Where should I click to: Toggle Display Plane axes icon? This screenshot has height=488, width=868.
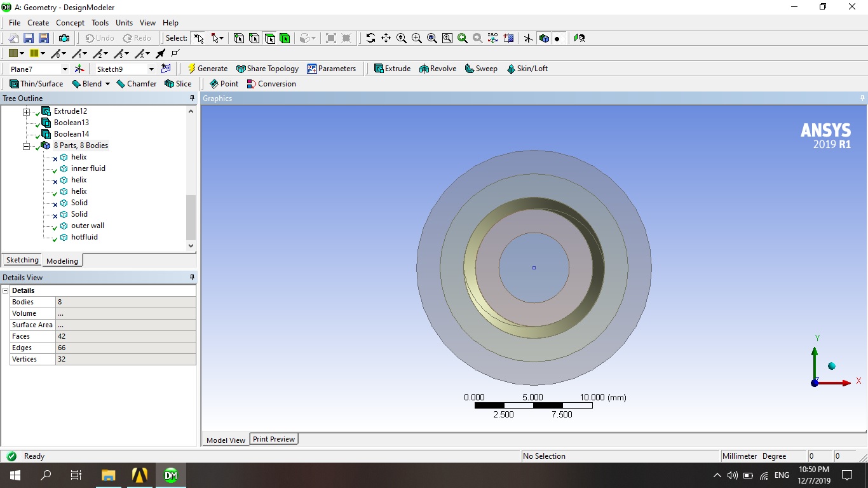coord(528,38)
